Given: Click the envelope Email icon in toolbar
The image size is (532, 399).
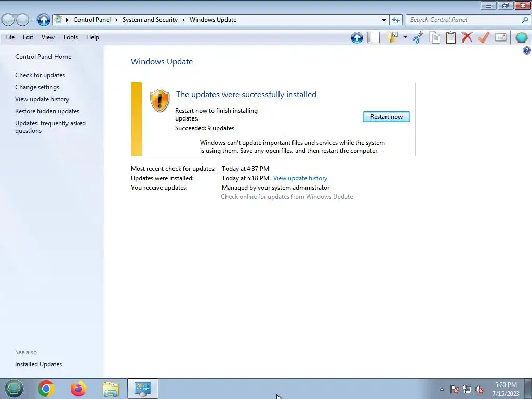Looking at the screenshot, I should [x=500, y=37].
